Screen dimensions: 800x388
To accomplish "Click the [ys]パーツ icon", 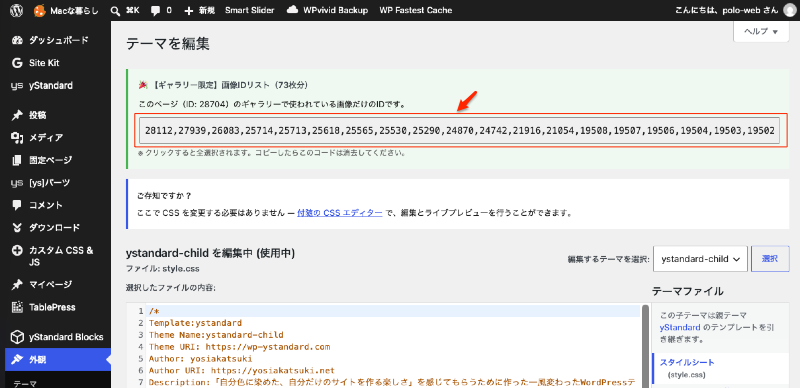I will 17,182.
